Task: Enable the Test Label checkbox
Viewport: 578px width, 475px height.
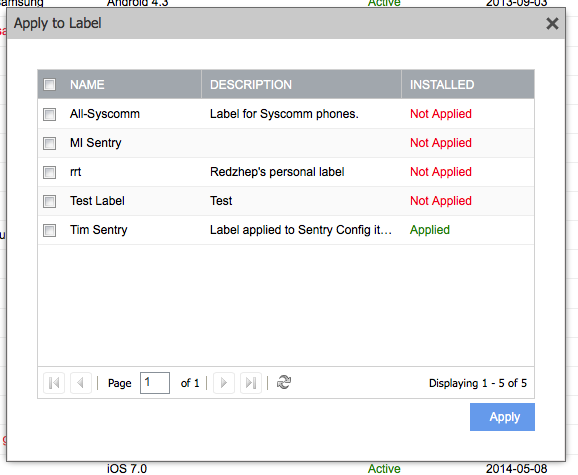Action: pos(49,201)
